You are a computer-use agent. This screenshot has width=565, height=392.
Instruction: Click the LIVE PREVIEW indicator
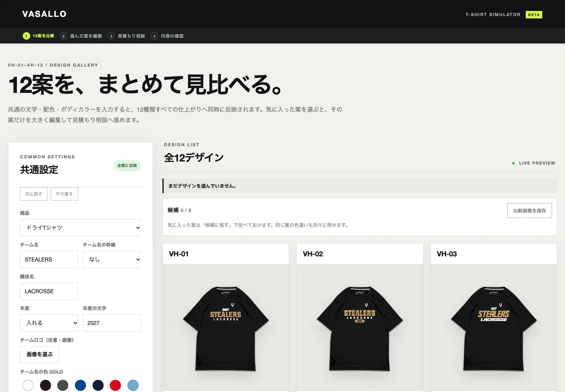click(x=534, y=163)
